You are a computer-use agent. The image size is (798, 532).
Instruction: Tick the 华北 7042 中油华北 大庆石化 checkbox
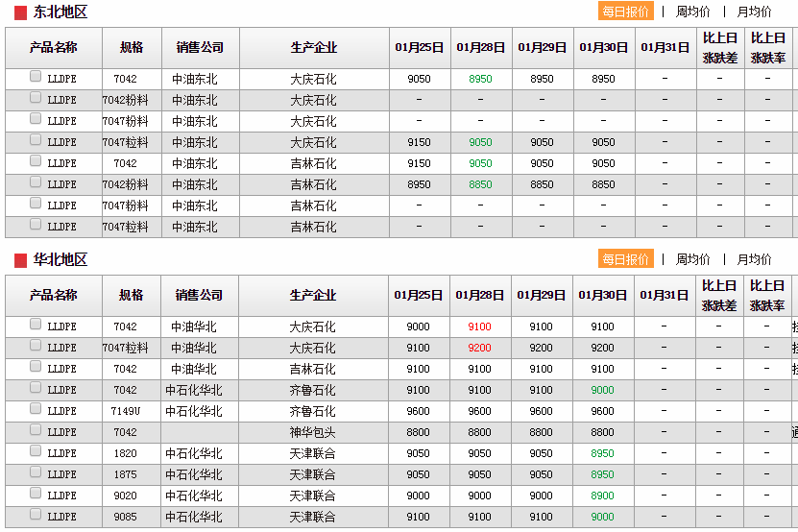tap(36, 324)
